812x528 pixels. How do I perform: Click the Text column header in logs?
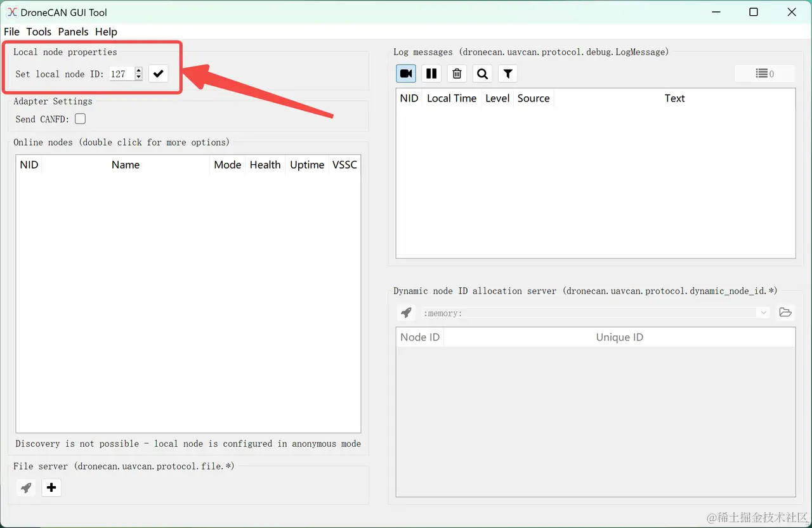[x=674, y=98]
